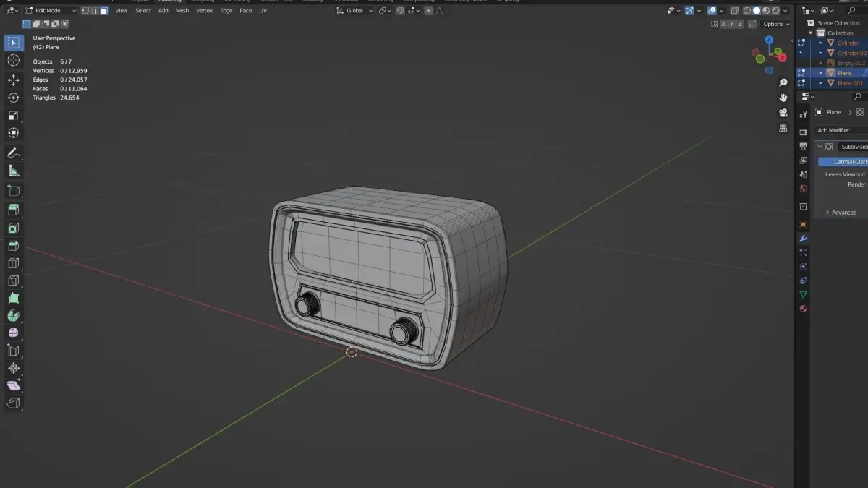
Task: Toggle viewport overlays
Action: (712, 11)
